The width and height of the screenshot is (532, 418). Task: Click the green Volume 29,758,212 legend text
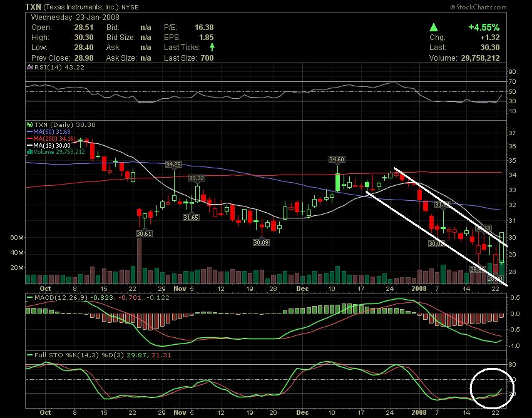59,152
